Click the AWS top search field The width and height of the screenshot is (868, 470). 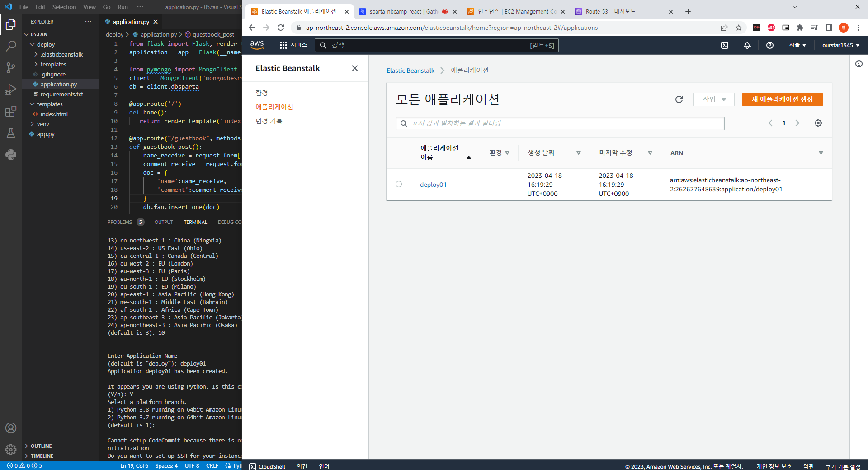tap(436, 45)
